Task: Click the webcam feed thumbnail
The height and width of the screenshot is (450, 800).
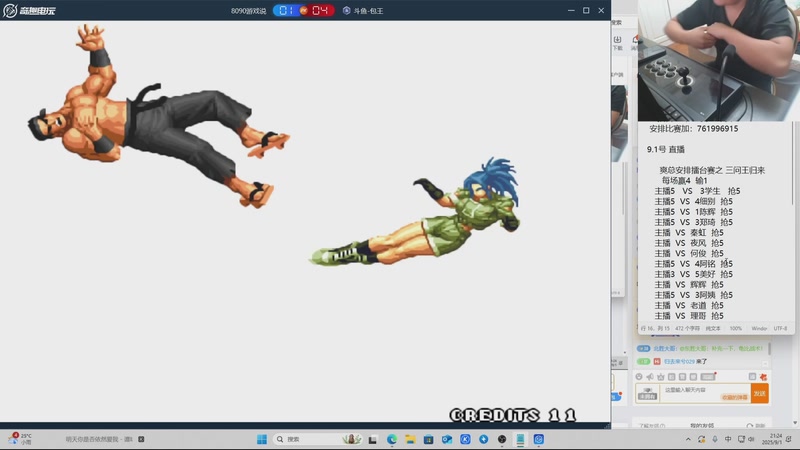Action: [717, 60]
